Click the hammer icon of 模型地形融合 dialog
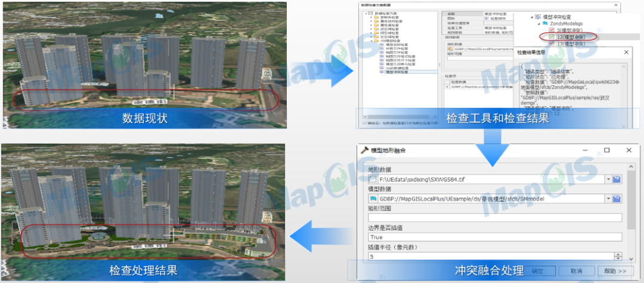This screenshot has width=644, height=283. coord(364,150)
